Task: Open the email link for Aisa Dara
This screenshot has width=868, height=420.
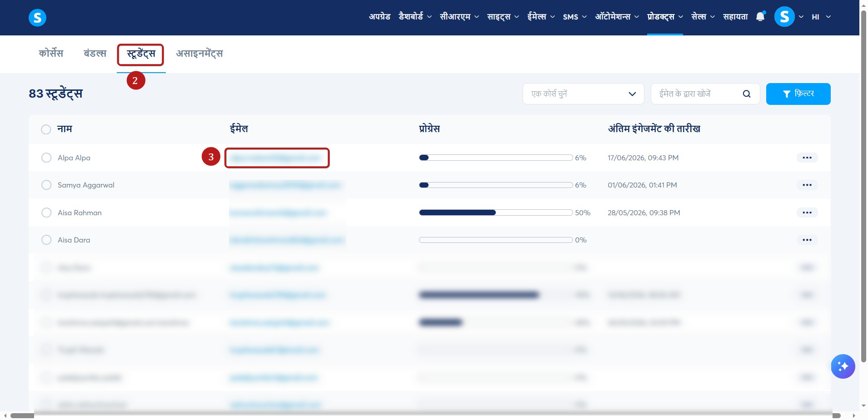Action: pyautogui.click(x=287, y=240)
